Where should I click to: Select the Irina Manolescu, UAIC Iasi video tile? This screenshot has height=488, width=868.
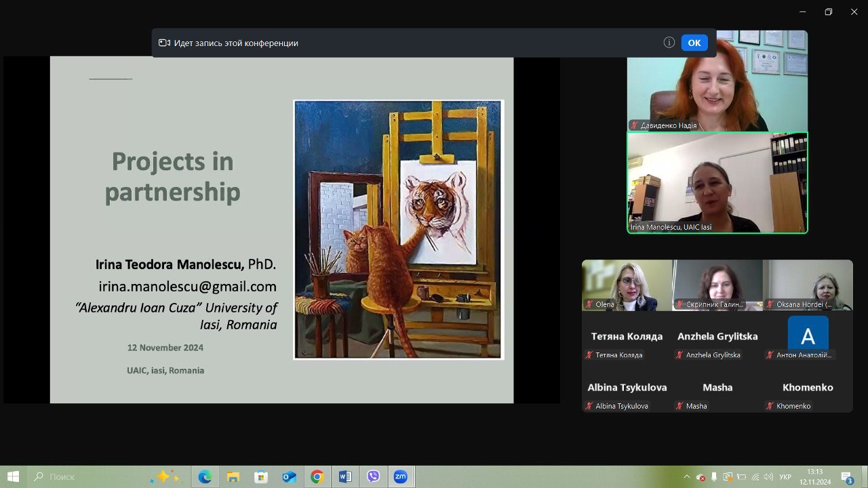[717, 183]
